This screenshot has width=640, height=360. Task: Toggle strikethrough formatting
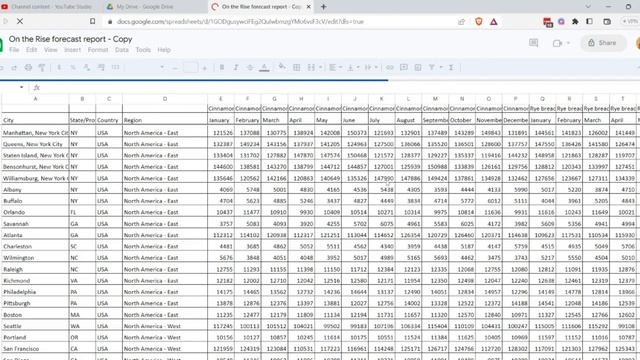pyautogui.click(x=250, y=67)
